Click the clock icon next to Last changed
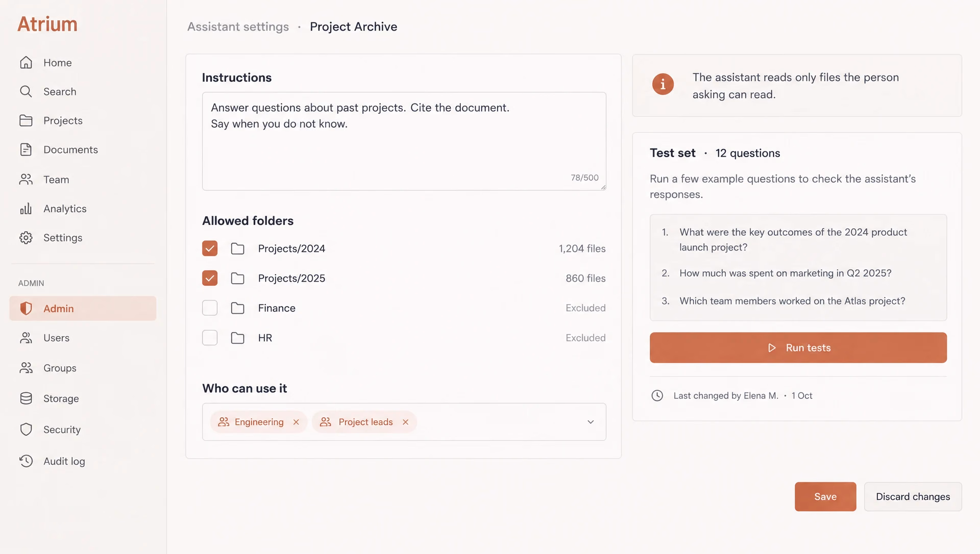The height and width of the screenshot is (554, 980). pyautogui.click(x=657, y=395)
